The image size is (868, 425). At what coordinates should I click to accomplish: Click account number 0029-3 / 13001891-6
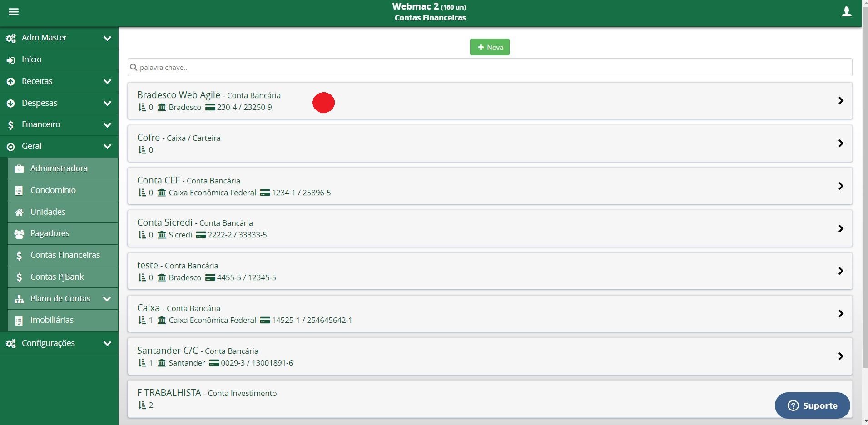[x=257, y=363]
